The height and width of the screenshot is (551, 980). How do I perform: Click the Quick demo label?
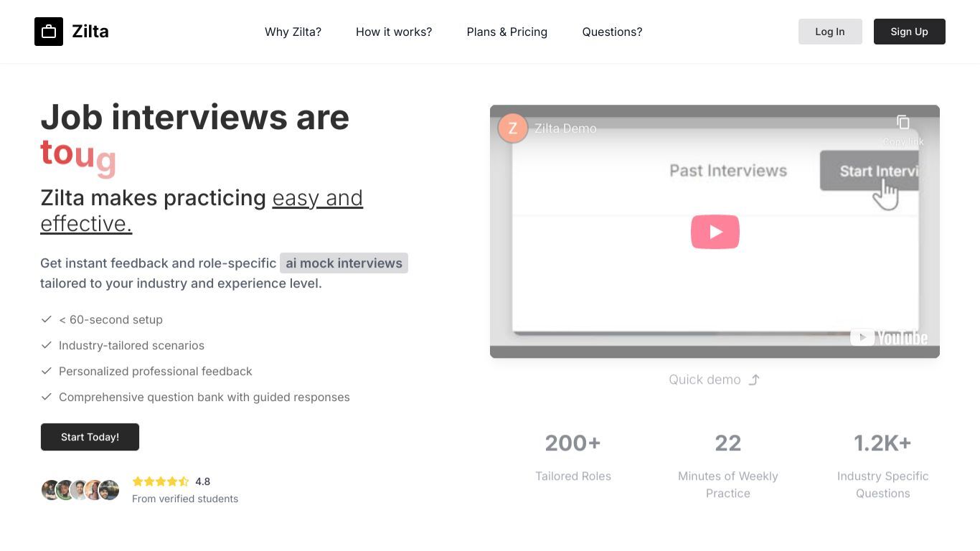(x=705, y=380)
